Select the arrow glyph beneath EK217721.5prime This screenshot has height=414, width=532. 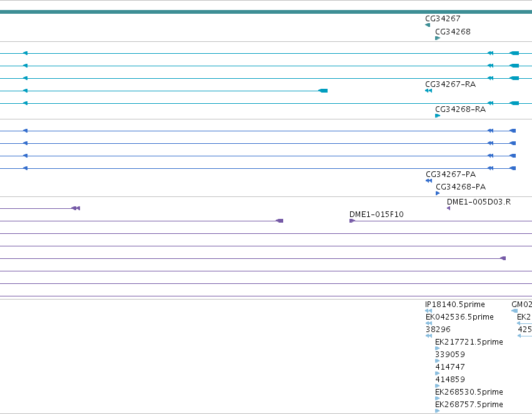[438, 348]
